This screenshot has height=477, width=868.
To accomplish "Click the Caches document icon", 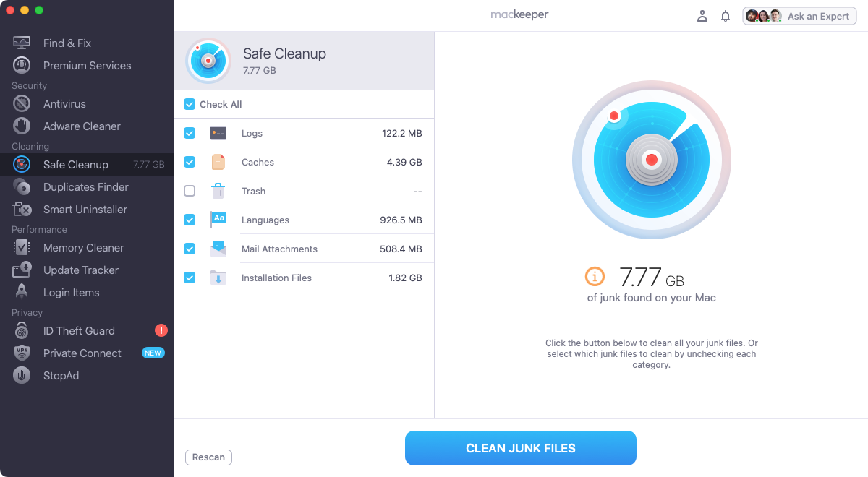I will tap(218, 162).
